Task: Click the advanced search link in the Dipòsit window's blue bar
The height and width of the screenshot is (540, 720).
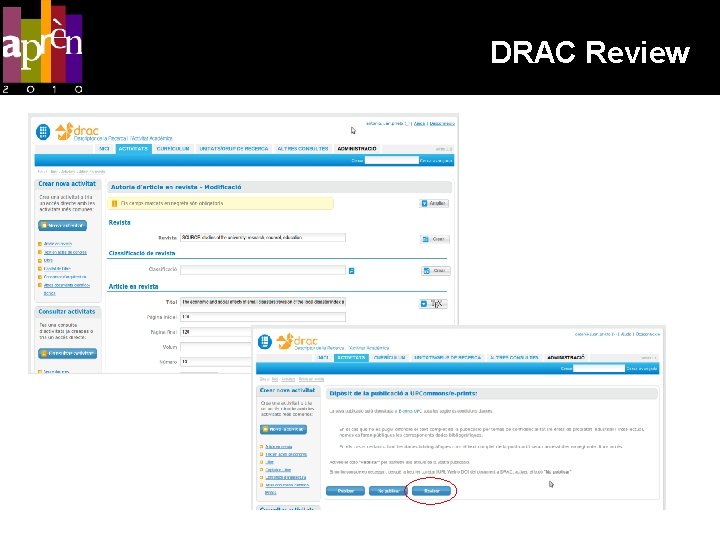Action: click(x=642, y=369)
